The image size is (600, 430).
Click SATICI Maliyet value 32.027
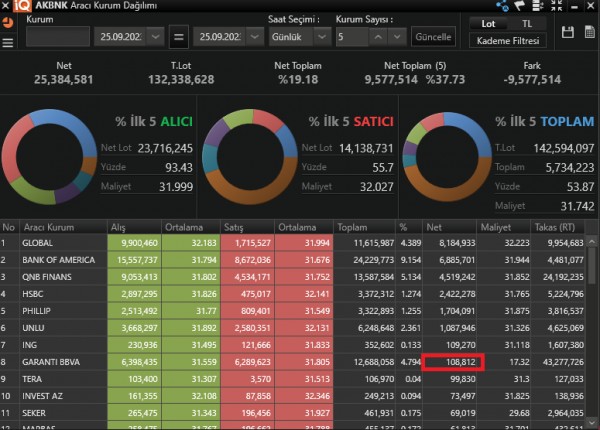click(377, 187)
